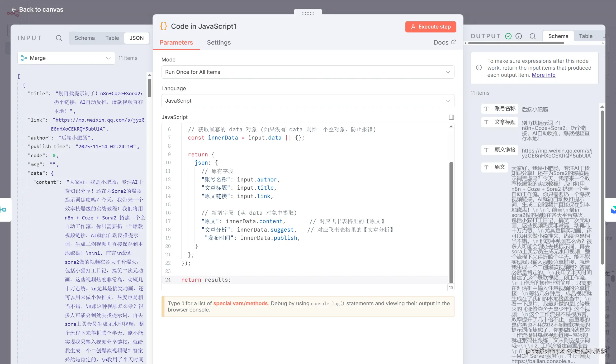Click the More info link
This screenshot has height=364, width=616.
click(x=543, y=75)
